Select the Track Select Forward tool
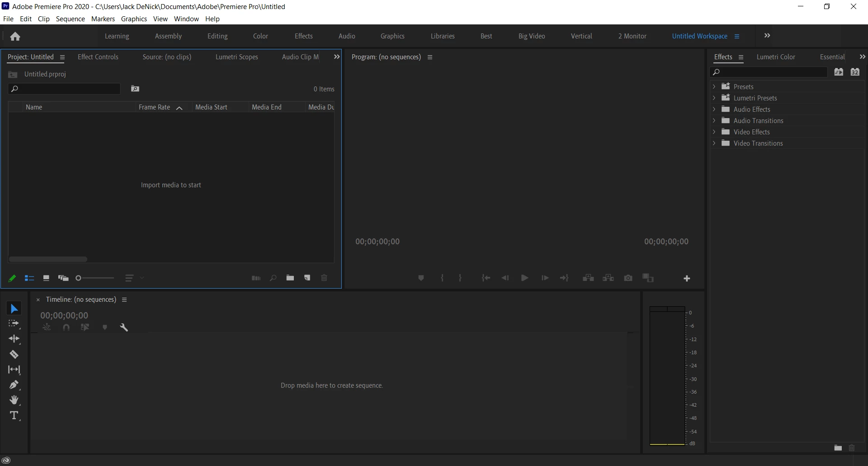The height and width of the screenshot is (466, 868). tap(14, 323)
